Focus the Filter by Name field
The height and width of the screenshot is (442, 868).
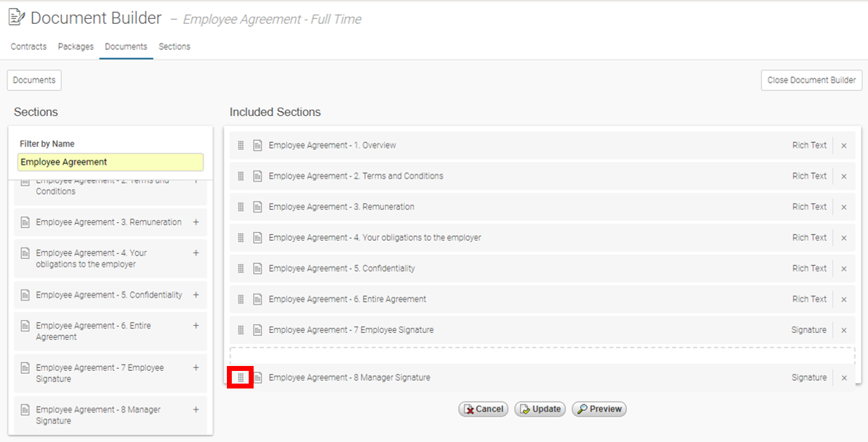[111, 162]
